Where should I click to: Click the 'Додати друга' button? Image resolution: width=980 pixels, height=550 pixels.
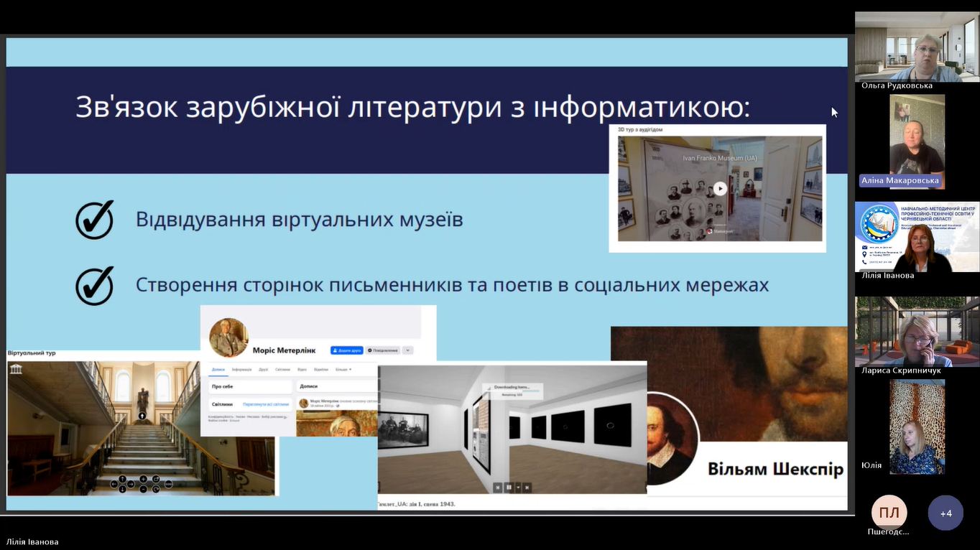point(346,350)
